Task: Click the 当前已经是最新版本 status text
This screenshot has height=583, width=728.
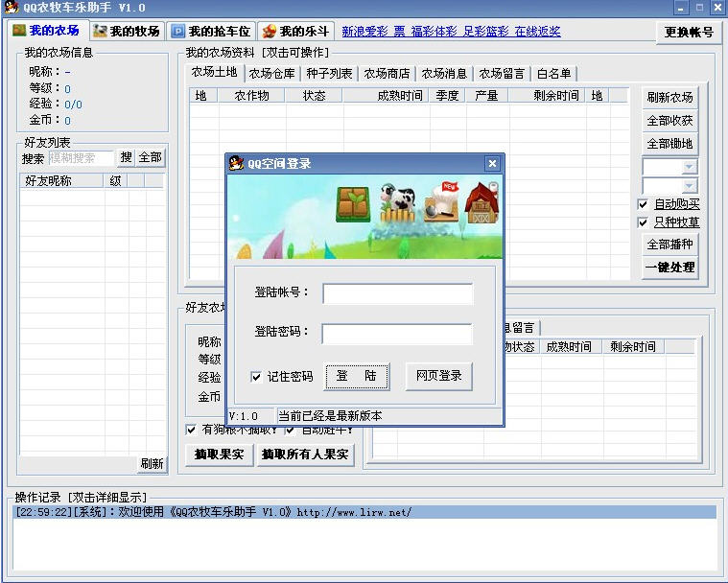Action: pos(330,416)
